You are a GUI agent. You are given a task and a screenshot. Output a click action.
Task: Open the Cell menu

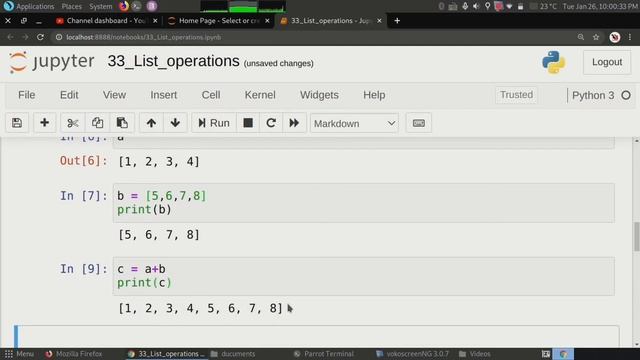point(211,95)
